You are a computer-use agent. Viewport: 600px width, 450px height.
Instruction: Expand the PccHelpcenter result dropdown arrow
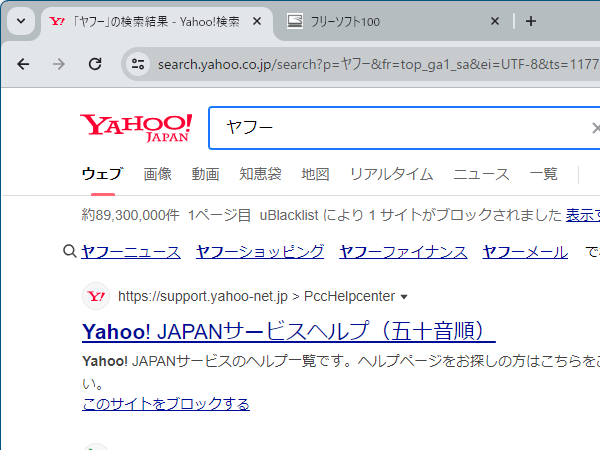404,297
